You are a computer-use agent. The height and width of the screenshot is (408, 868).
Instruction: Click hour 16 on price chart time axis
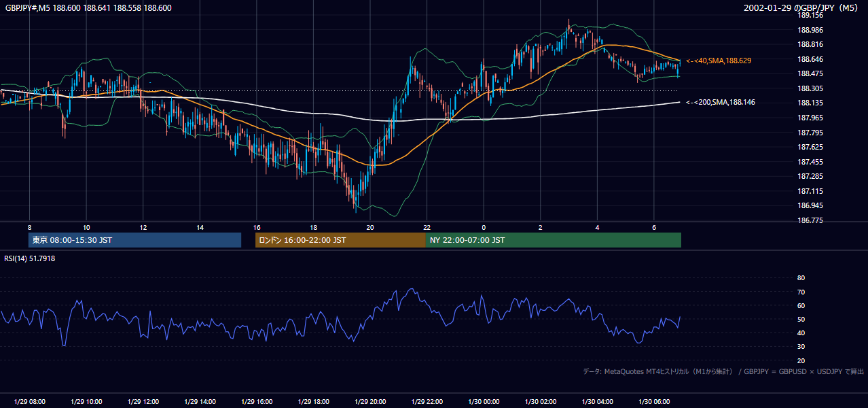coord(257,227)
